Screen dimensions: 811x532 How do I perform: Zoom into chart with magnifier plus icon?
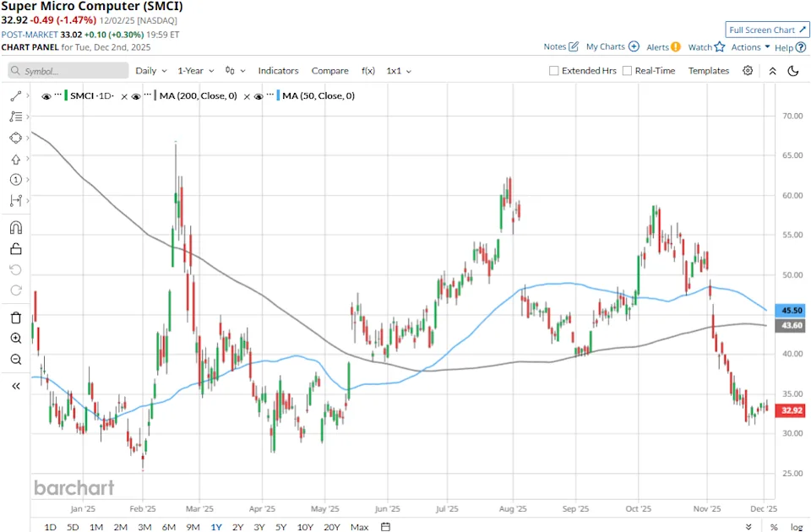pos(15,338)
